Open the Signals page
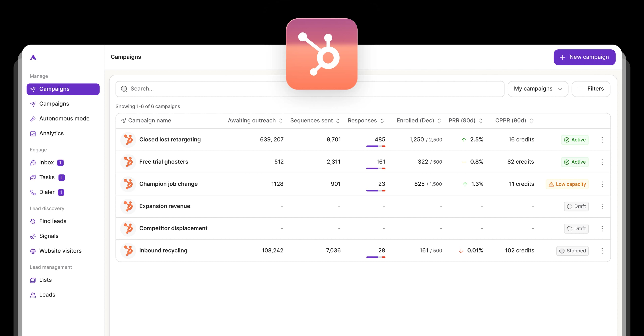The height and width of the screenshot is (336, 644). pos(49,236)
